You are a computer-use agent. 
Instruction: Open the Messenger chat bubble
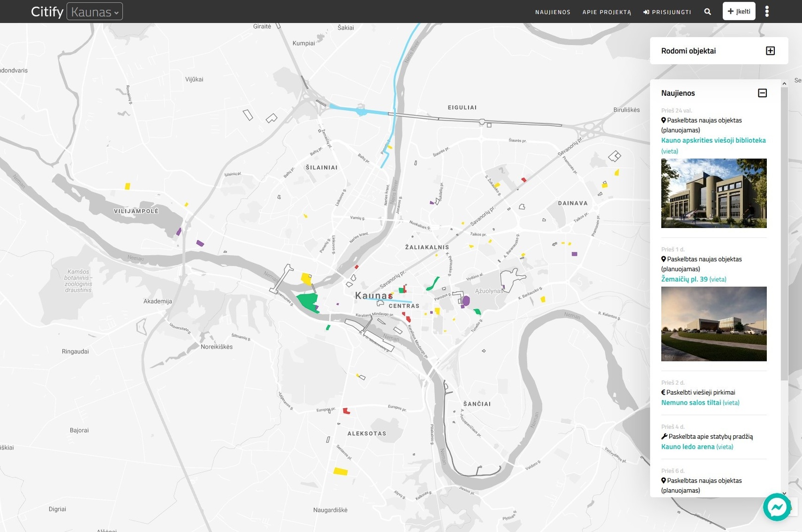click(777, 507)
